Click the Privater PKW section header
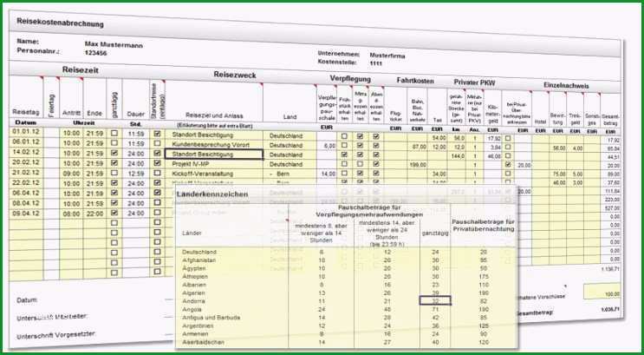 click(x=474, y=82)
